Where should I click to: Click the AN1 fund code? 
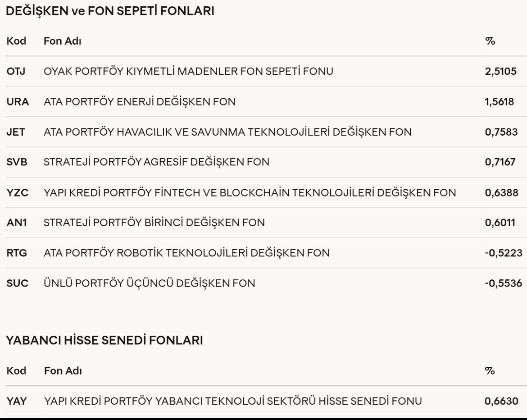[x=17, y=223]
